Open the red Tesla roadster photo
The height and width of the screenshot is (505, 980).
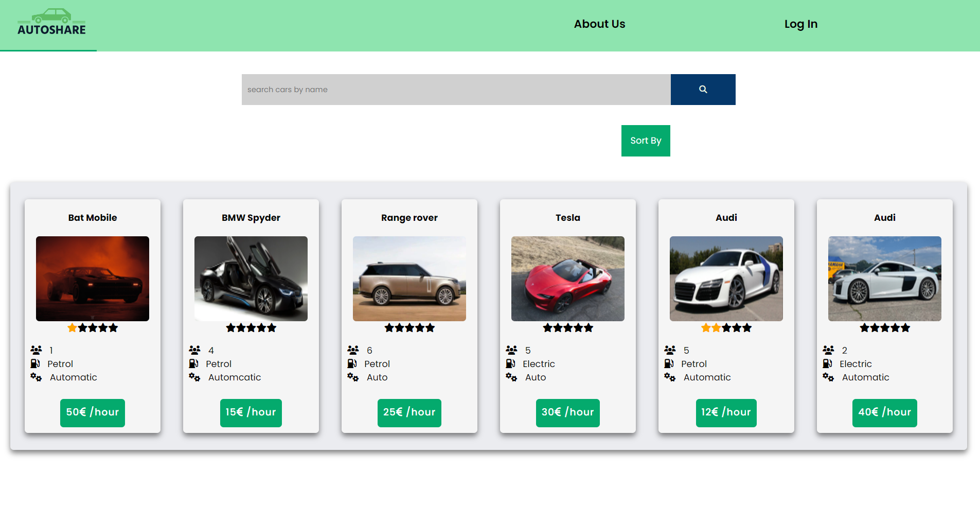click(568, 278)
